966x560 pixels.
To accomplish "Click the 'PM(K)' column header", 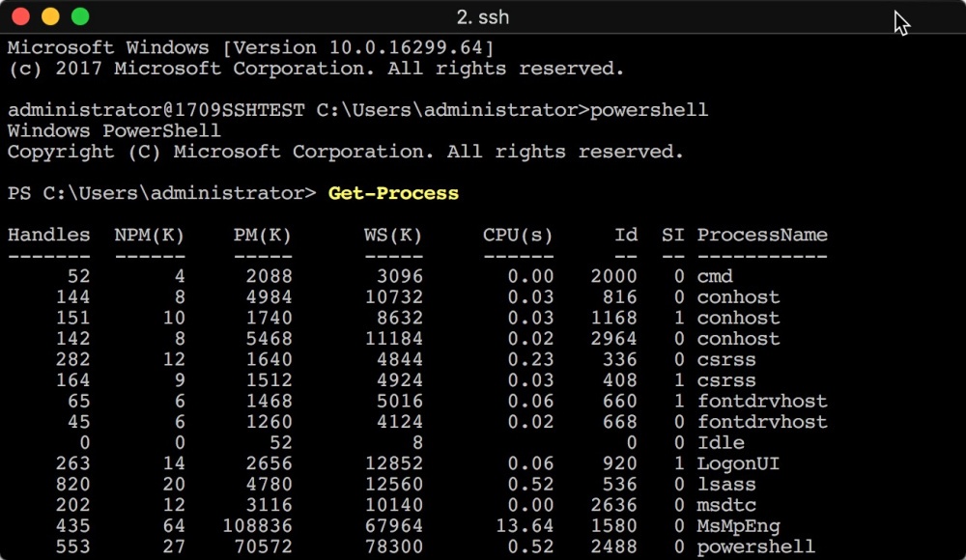I will pos(263,235).
